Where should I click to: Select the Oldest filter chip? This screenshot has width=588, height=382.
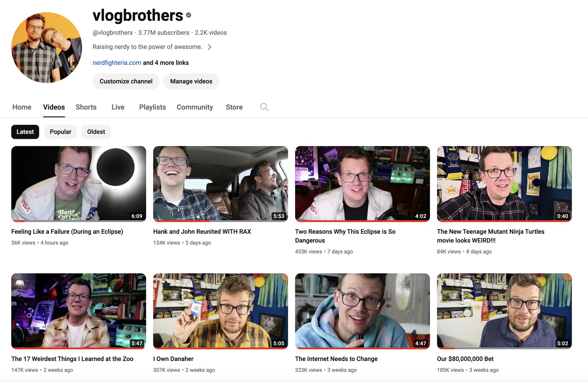[96, 132]
